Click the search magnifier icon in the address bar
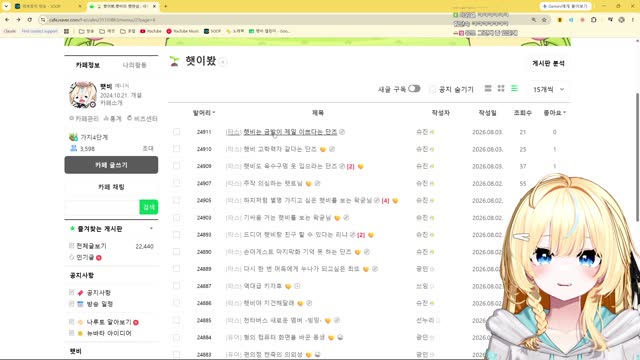 pos(534,20)
